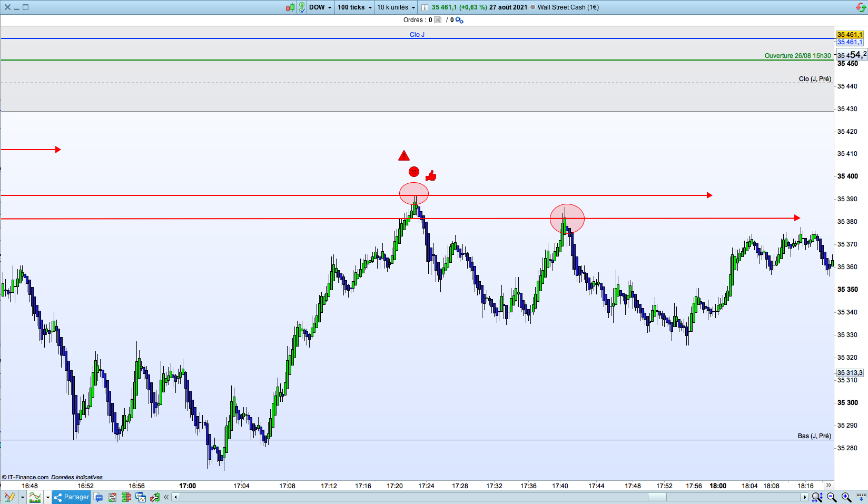Click the cancel orders icon beside Ordres

coord(438,20)
